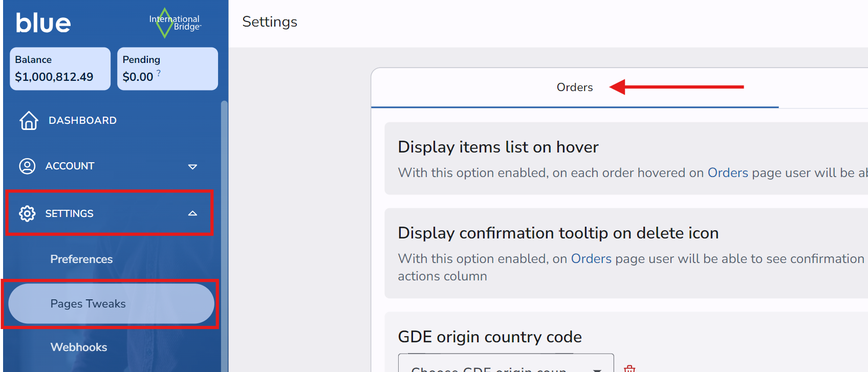Follow Orders link in items hover description
This screenshot has width=868, height=372.
[x=727, y=173]
